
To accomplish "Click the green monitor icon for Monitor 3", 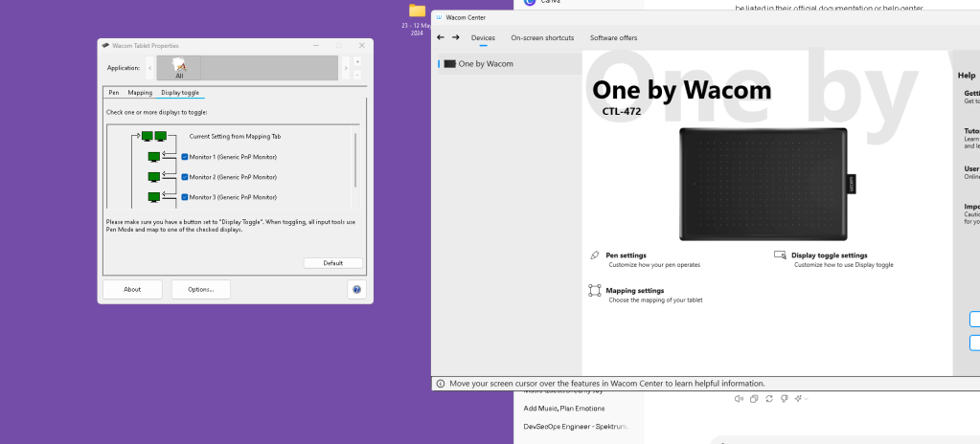I will tap(153, 197).
